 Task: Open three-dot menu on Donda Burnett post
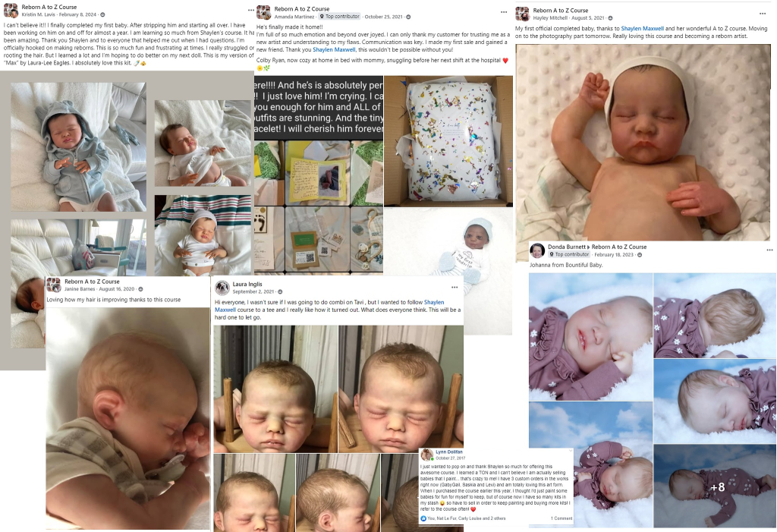click(x=769, y=250)
